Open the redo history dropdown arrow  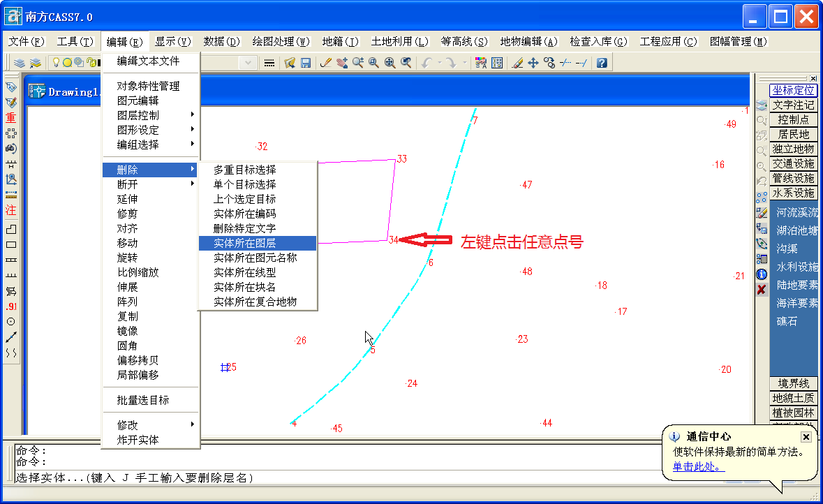point(464,63)
